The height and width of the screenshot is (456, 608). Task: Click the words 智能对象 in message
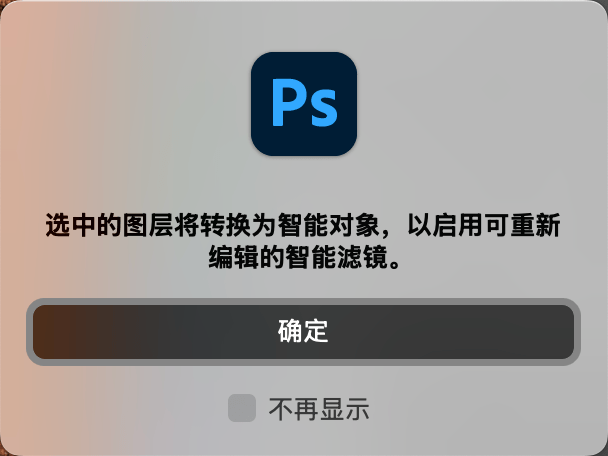coord(329,225)
